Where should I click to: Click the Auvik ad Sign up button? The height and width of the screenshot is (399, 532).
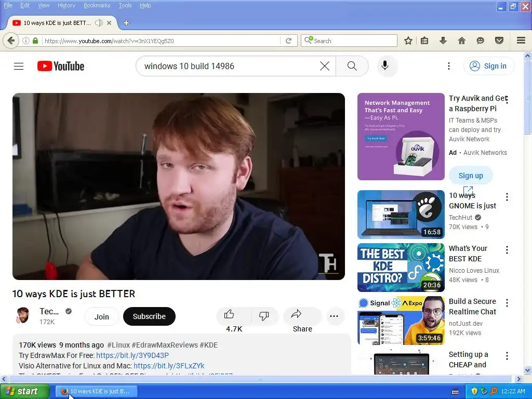click(x=471, y=176)
